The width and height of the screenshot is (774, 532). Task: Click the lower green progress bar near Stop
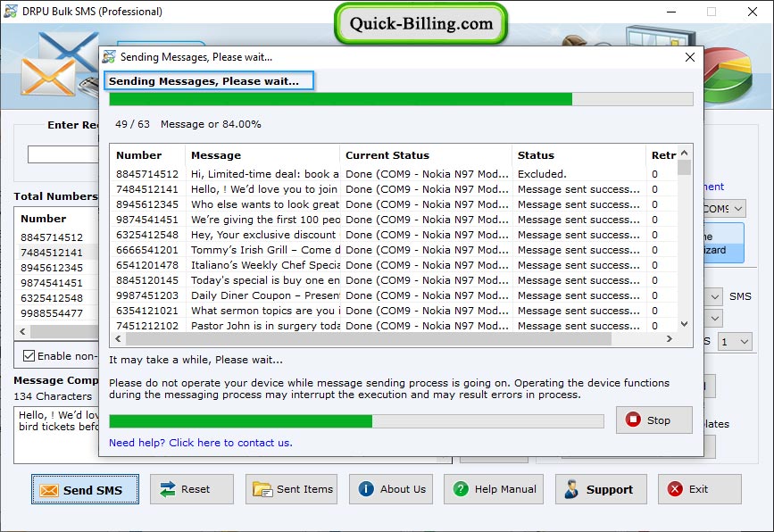(x=356, y=421)
